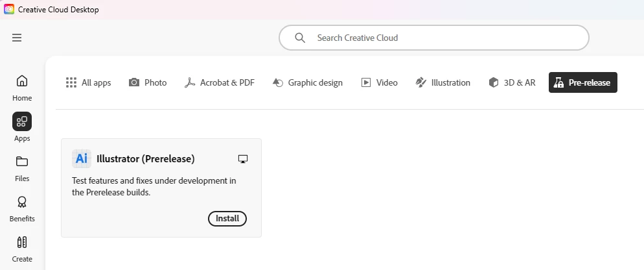Switch to the 3D & AR category
This screenshot has height=270, width=644.
pyautogui.click(x=512, y=82)
